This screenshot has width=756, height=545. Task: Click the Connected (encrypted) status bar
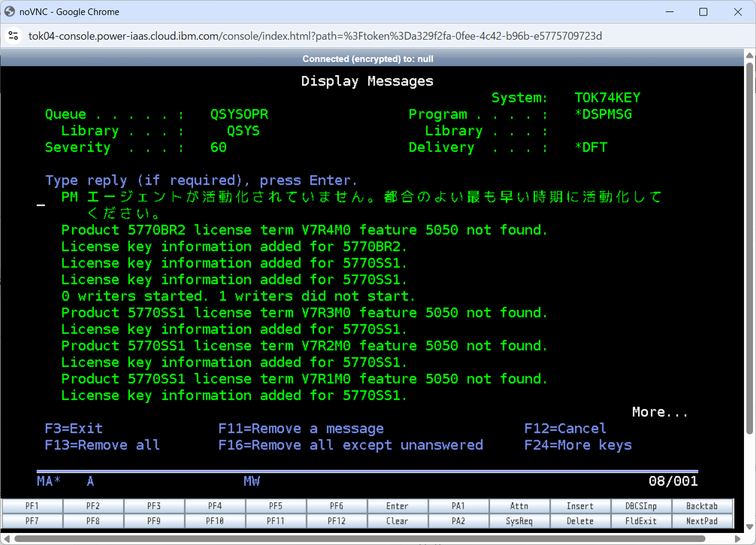367,59
